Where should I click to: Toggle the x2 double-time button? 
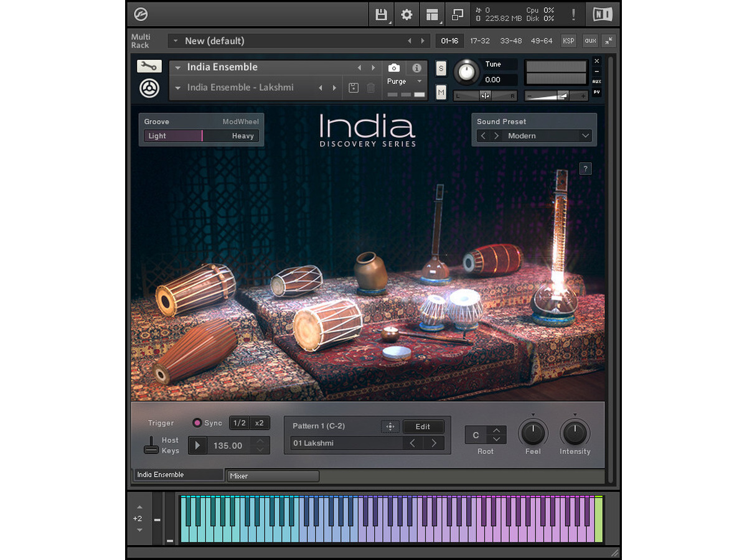click(x=260, y=423)
